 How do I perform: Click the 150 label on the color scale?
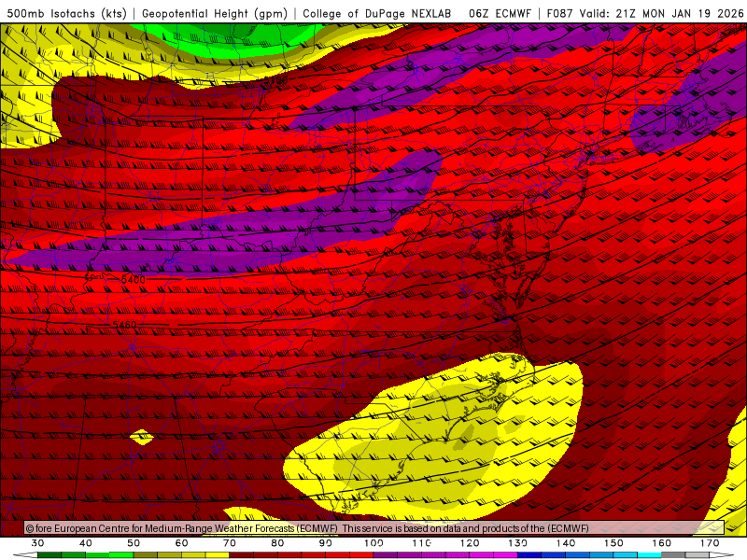[x=614, y=543]
